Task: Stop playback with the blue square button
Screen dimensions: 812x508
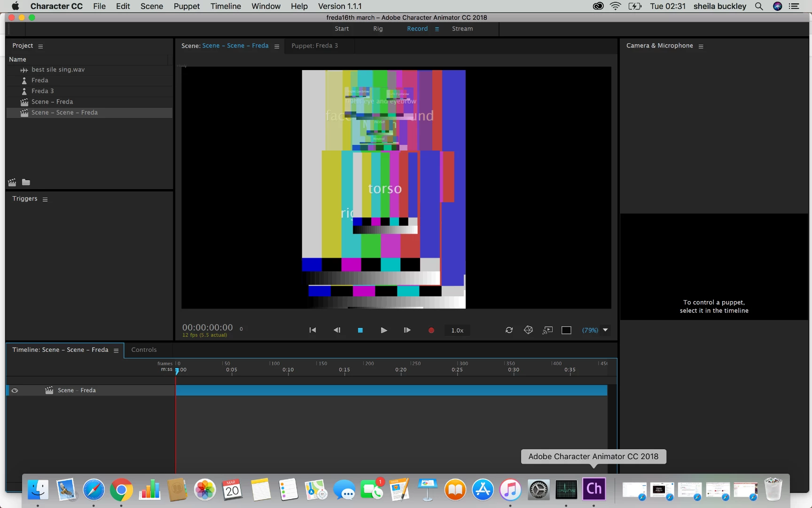Action: 360,330
